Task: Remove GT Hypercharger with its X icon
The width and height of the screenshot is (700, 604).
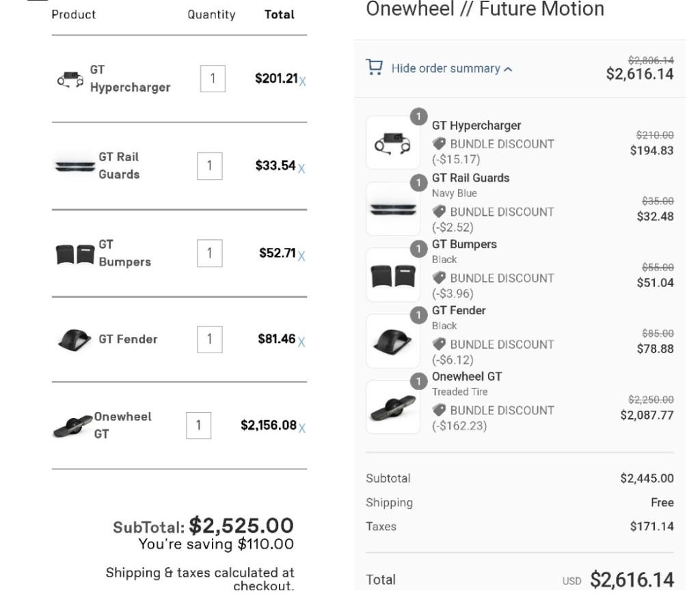Action: [x=303, y=81]
